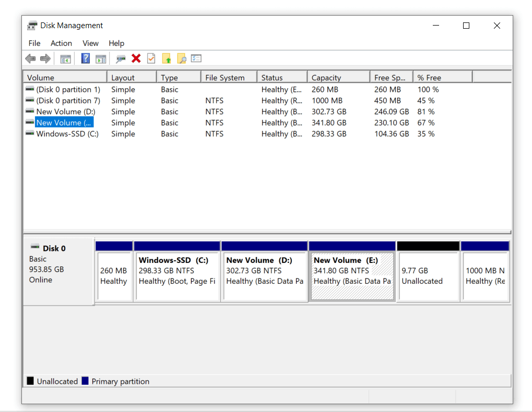Toggle the Show/Hide Action Pane icon
This screenshot has width=532, height=412.
pyautogui.click(x=101, y=58)
